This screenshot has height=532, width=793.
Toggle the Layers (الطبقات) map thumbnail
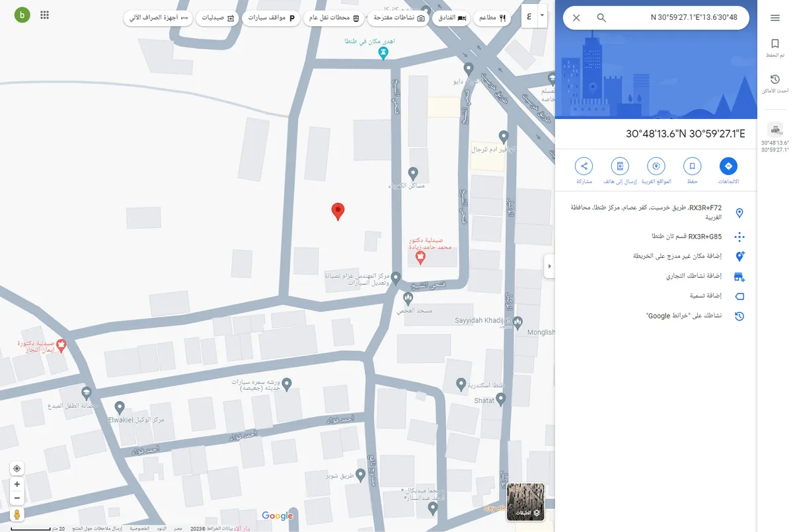[x=525, y=503]
